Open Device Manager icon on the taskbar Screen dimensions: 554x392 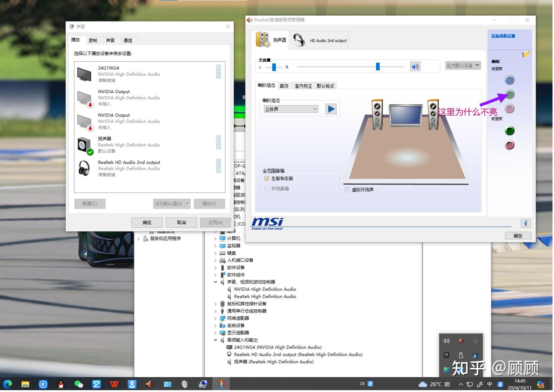[x=203, y=384]
